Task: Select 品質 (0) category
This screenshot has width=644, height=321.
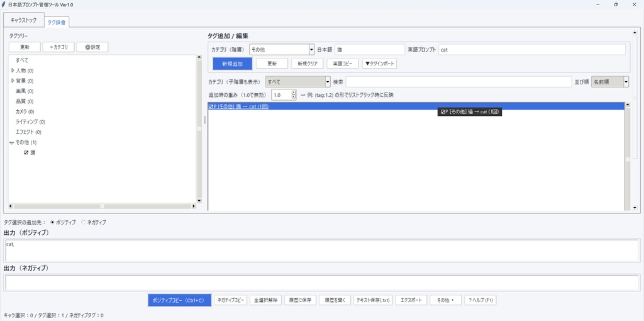Action: point(25,101)
